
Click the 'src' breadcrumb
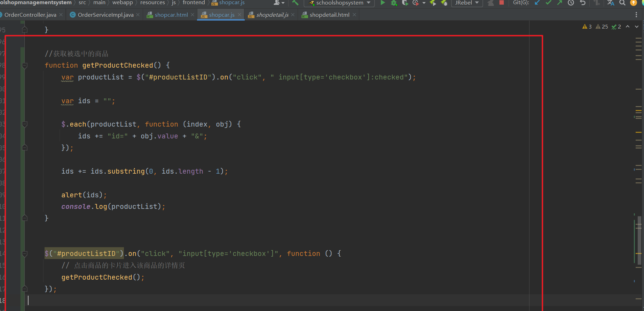pyautogui.click(x=82, y=2)
